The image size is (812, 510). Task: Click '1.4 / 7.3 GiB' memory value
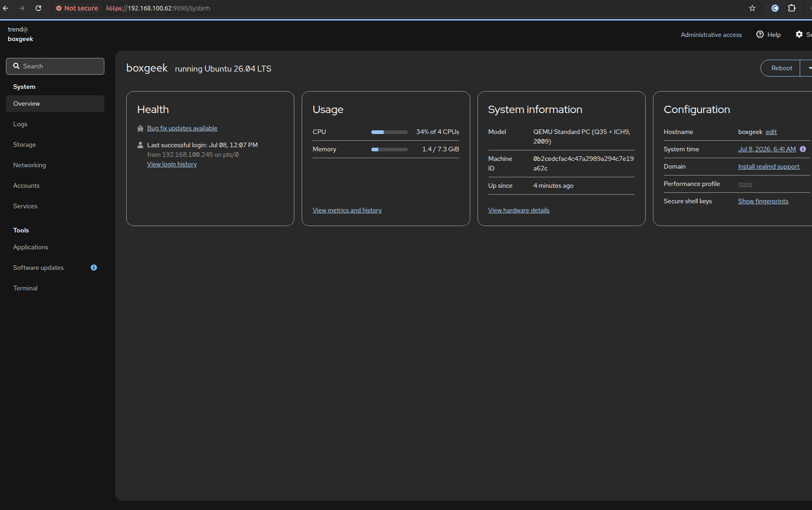(x=441, y=149)
